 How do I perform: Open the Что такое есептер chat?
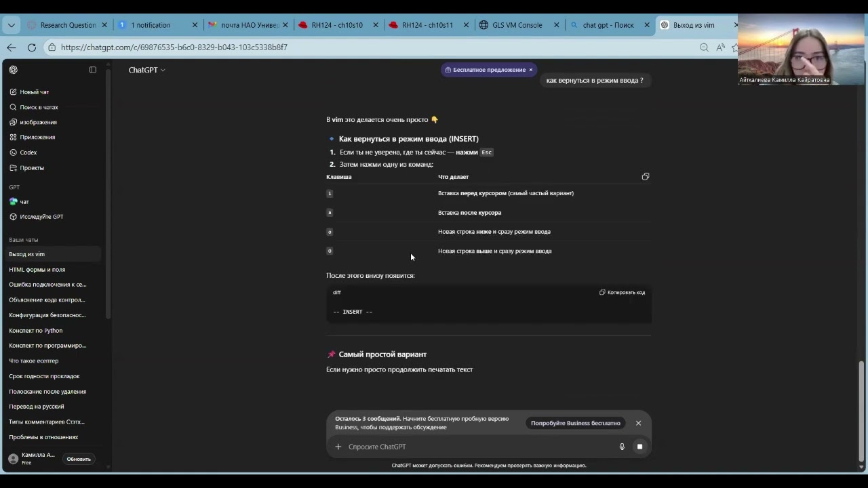coord(53,361)
